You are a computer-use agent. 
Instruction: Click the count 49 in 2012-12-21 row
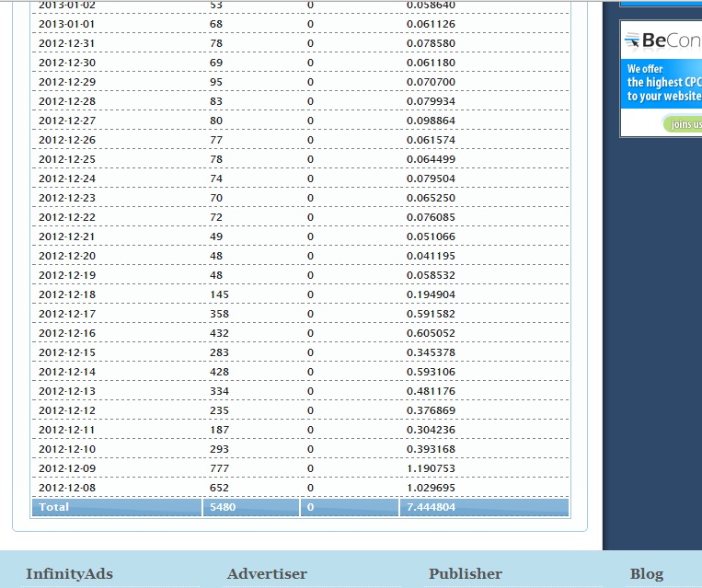(x=216, y=236)
